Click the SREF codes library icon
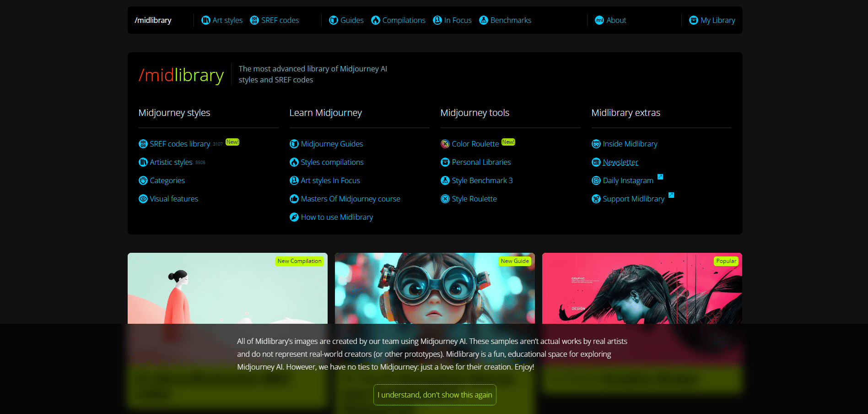This screenshot has height=414, width=868. (x=143, y=144)
